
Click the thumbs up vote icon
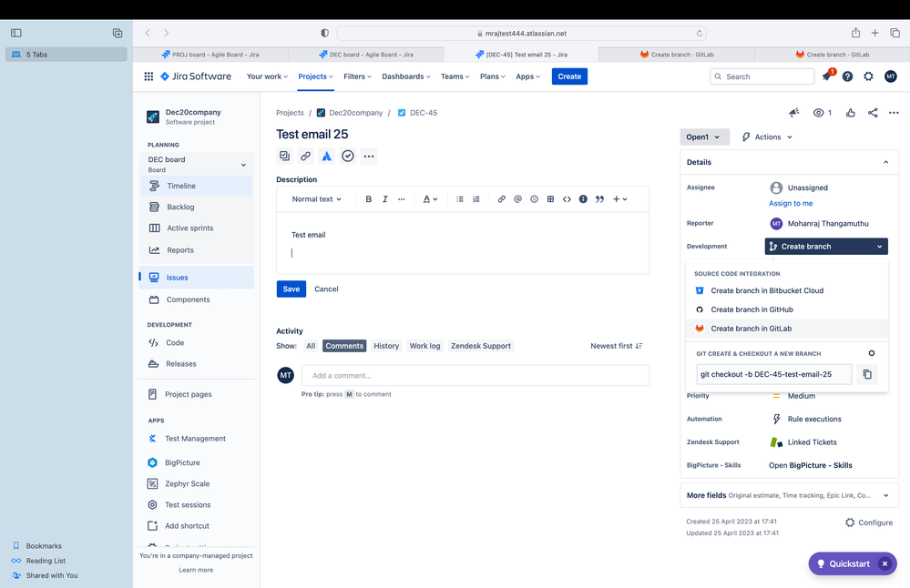coord(850,113)
